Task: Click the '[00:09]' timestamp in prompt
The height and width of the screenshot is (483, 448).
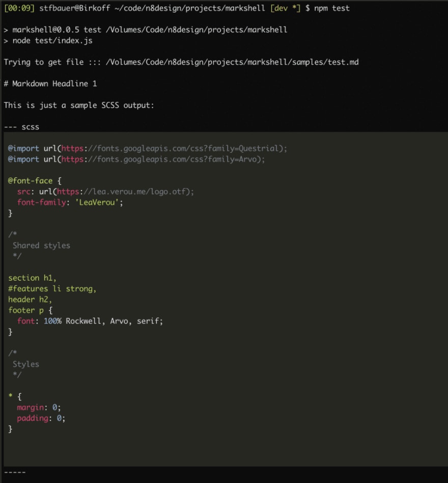Action: click(19, 8)
